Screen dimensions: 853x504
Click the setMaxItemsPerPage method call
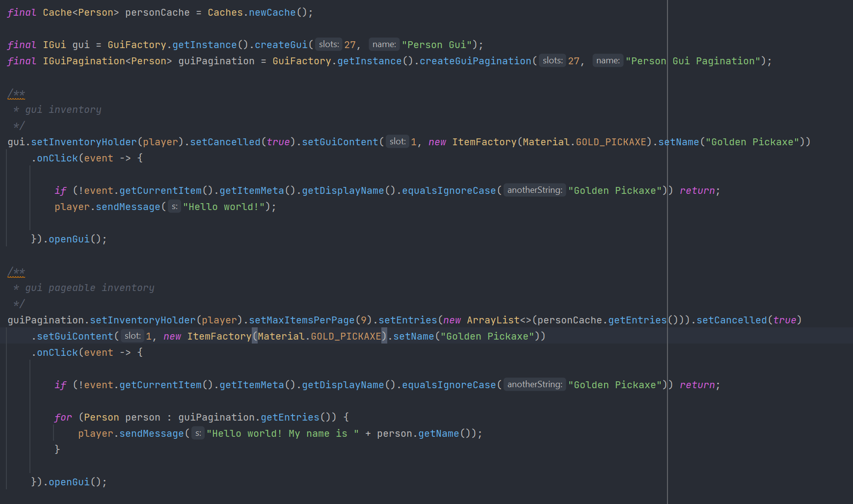click(x=302, y=320)
